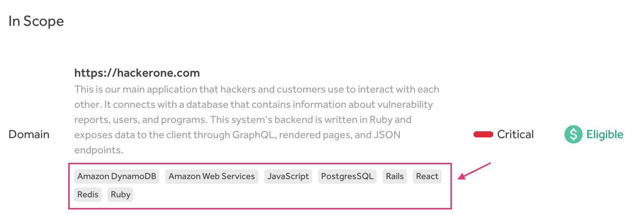Select the Amazon DynamoDB tag

(x=117, y=176)
